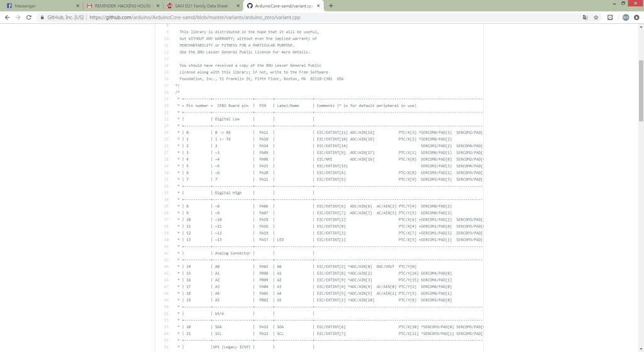Open the translate page icon
This screenshot has height=352, width=644.
coord(586,17)
